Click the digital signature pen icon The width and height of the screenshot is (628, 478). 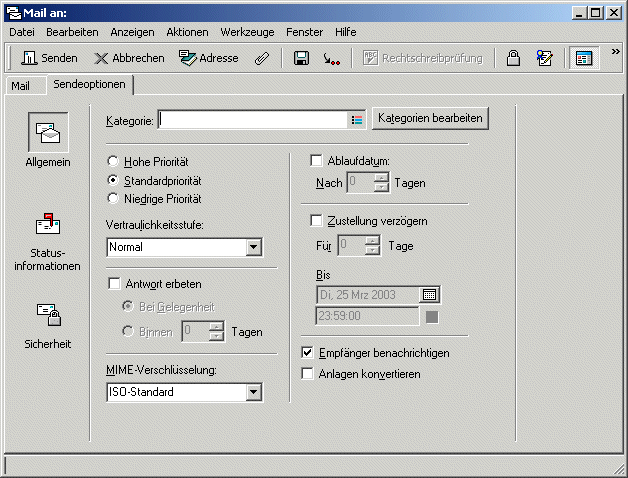tap(545, 58)
